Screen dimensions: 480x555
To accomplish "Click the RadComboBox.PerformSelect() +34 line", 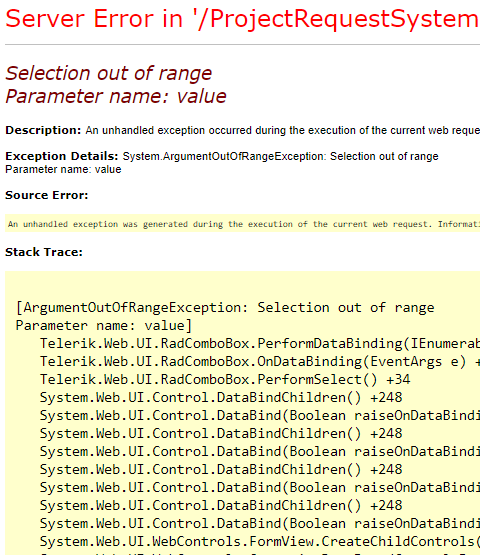I will [x=225, y=379].
